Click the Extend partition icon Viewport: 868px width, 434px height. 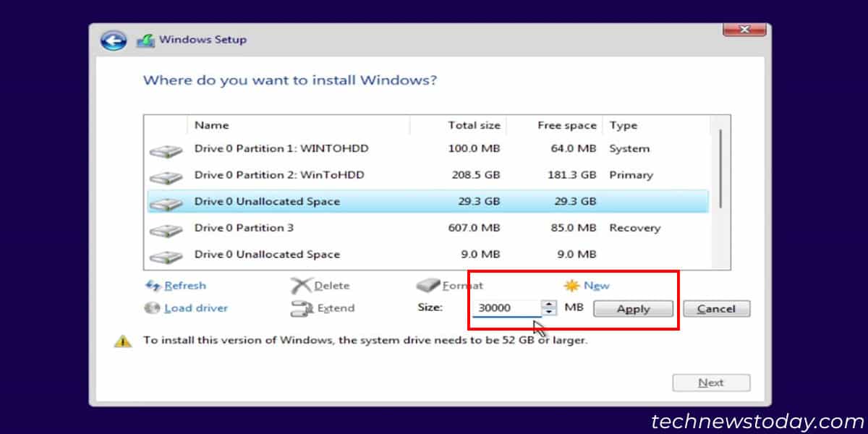[x=302, y=309]
